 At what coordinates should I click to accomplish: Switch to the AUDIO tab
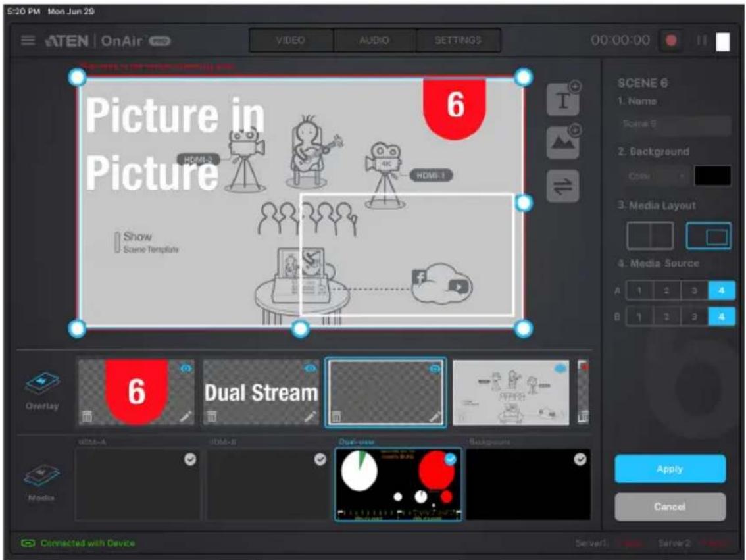coord(374,40)
